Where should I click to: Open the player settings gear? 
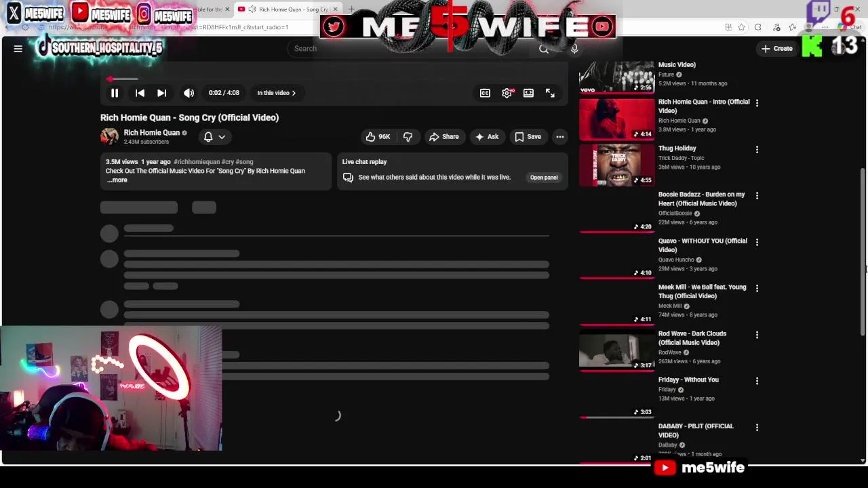(507, 93)
